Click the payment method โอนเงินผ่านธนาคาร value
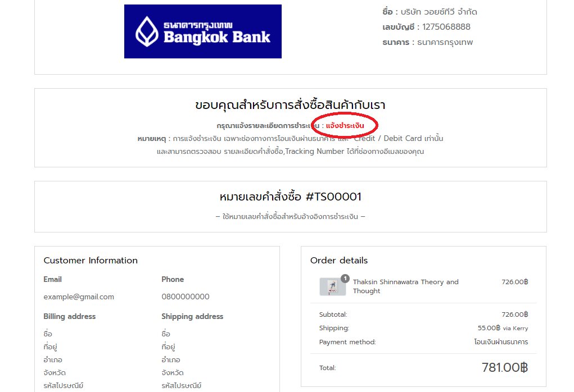Image resolution: width=574 pixels, height=392 pixels. 501,342
